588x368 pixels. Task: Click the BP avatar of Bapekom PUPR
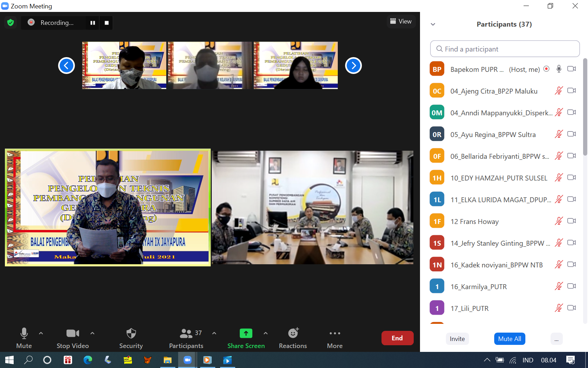coord(437,69)
